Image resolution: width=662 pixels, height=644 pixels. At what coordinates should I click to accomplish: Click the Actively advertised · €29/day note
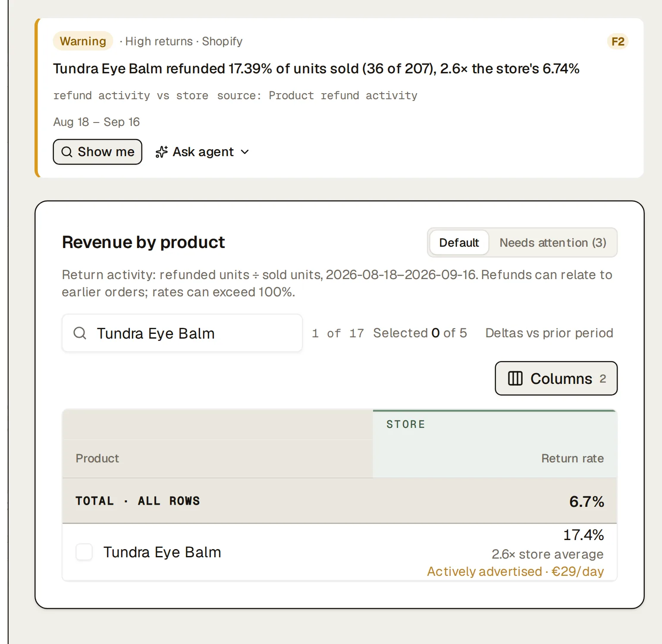point(515,571)
